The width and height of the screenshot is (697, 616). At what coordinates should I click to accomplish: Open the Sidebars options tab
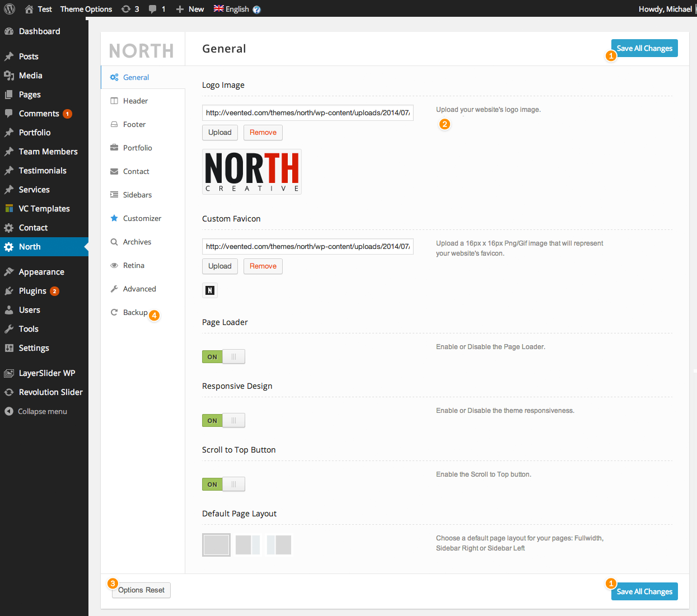(x=143, y=195)
